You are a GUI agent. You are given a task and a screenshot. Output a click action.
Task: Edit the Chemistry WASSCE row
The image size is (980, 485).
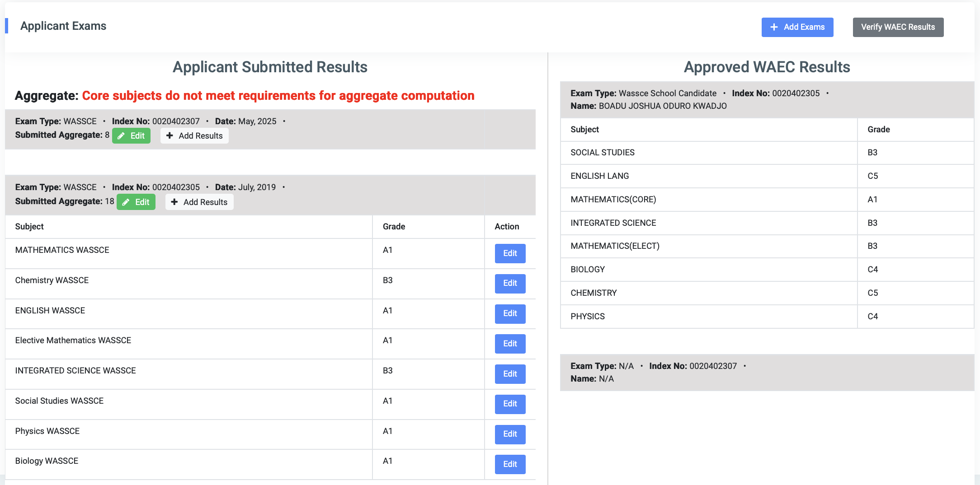tap(510, 284)
